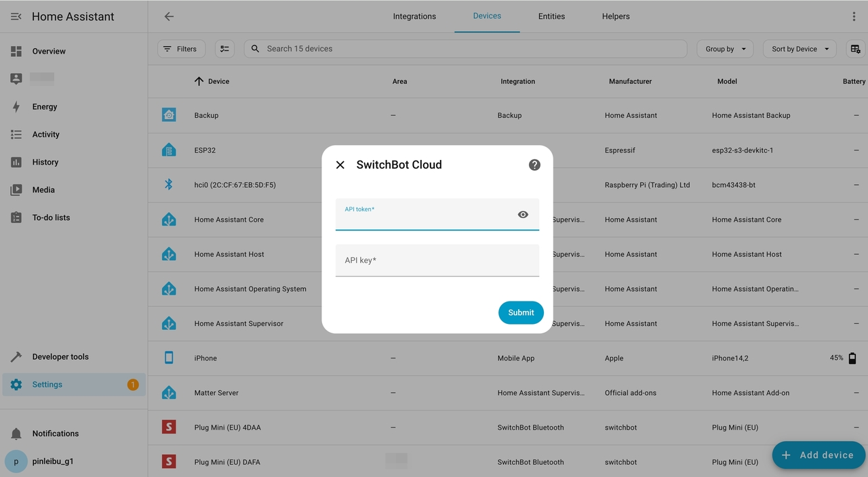The image size is (868, 477).
Task: Focus the API key input field
Action: 437,260
